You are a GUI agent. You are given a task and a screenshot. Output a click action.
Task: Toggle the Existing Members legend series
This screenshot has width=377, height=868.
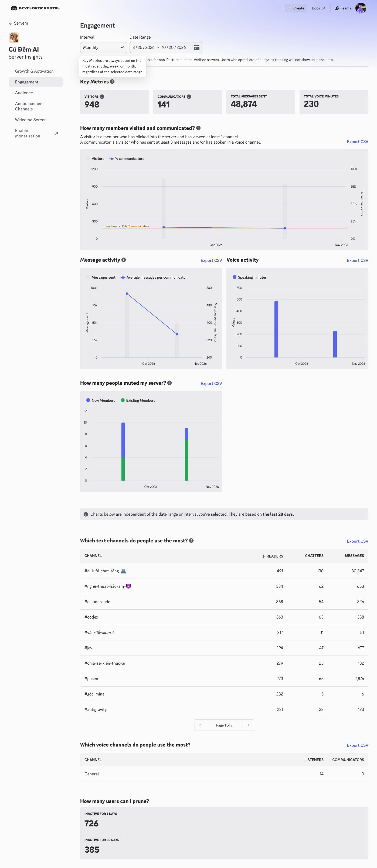[138, 400]
